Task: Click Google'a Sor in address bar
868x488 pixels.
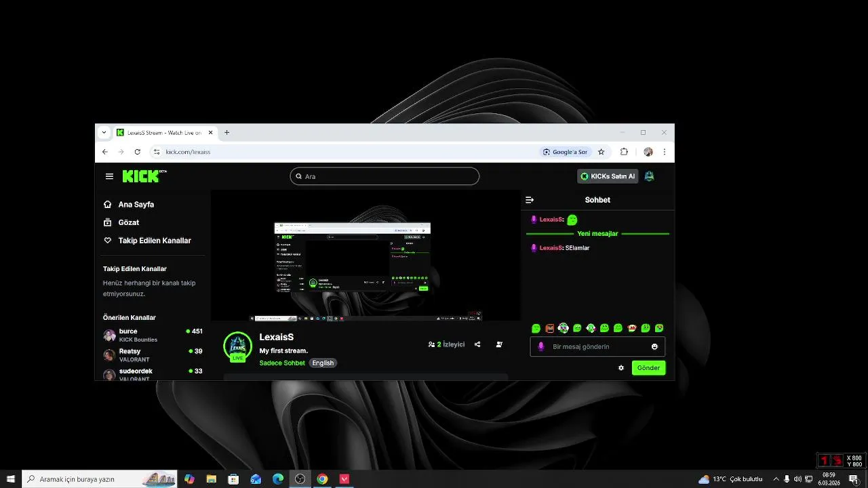Action: pyautogui.click(x=565, y=152)
